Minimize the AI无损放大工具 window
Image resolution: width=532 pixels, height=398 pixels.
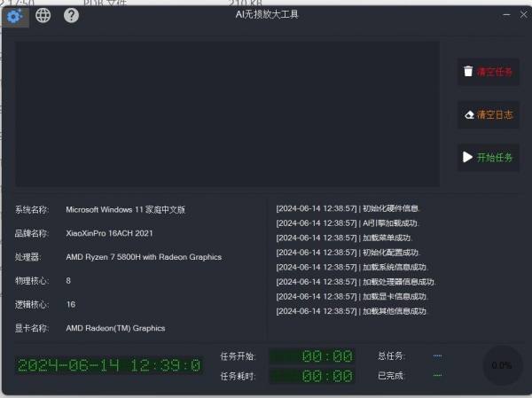(506, 14)
